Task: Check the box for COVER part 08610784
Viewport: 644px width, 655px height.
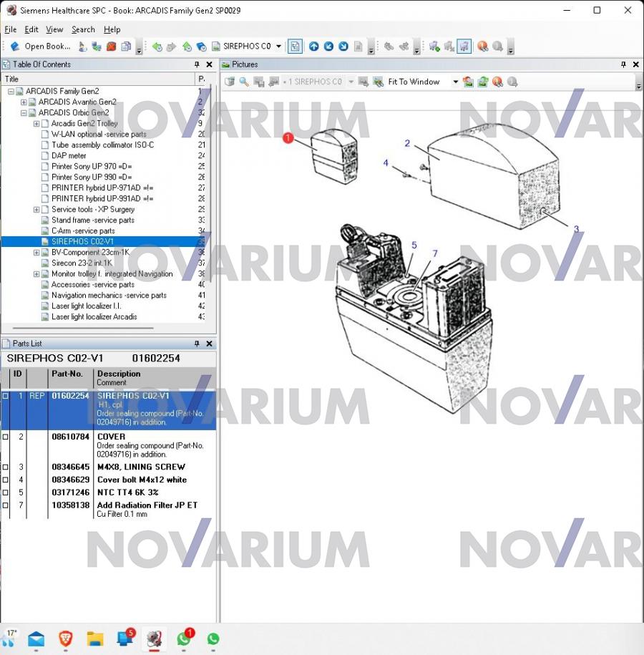Action: [6, 437]
